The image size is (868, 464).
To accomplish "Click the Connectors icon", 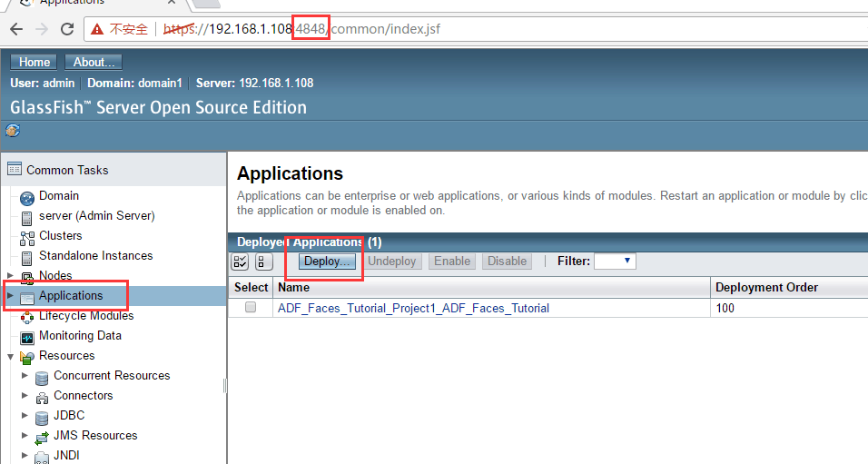I will [x=42, y=398].
